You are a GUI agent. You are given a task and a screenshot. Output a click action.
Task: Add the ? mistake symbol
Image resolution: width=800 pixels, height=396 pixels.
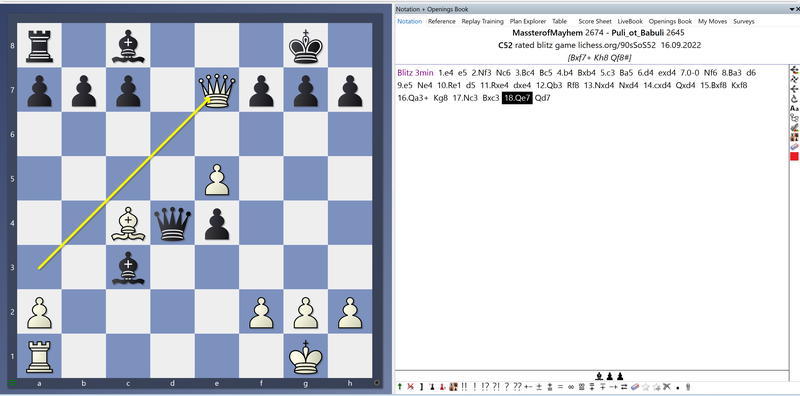click(507, 387)
